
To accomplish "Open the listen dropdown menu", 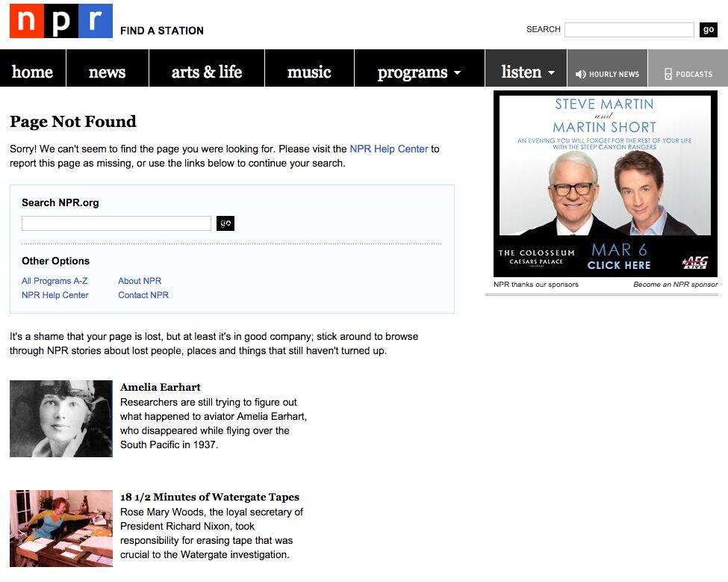I will tap(526, 72).
